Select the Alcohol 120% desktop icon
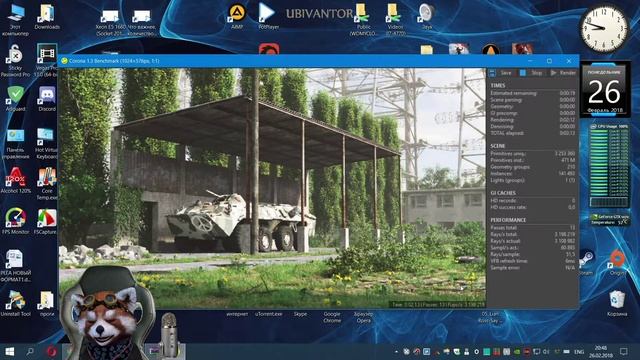Viewport: 640px width, 360px height. tap(16, 180)
